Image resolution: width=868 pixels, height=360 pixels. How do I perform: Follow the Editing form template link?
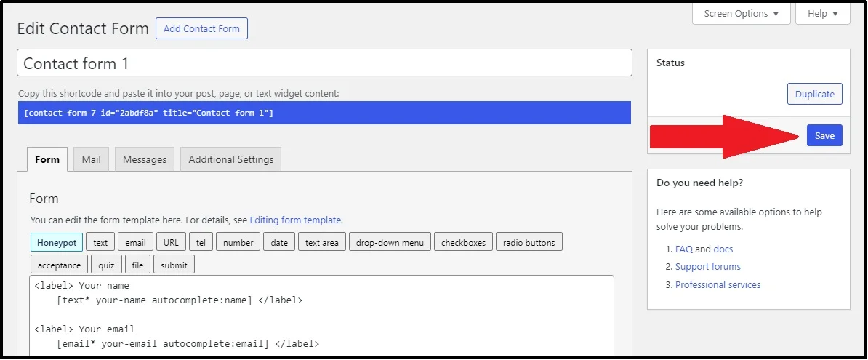tap(295, 220)
